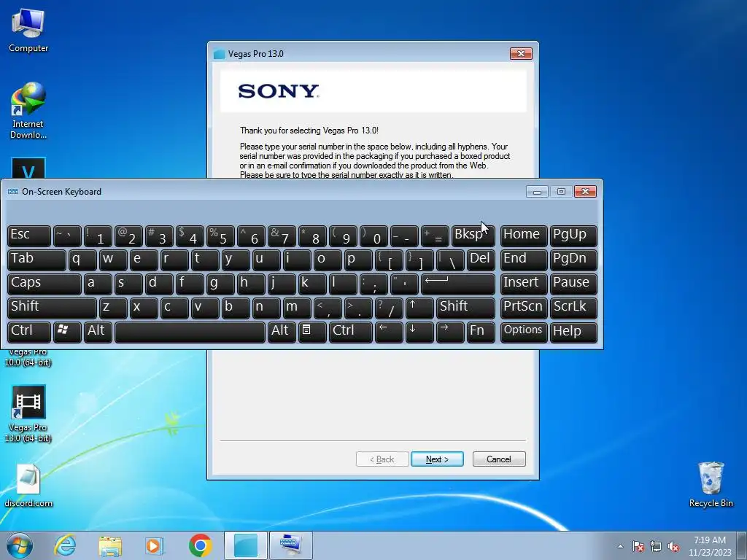Click Next in Vegas Pro installer

(x=437, y=459)
